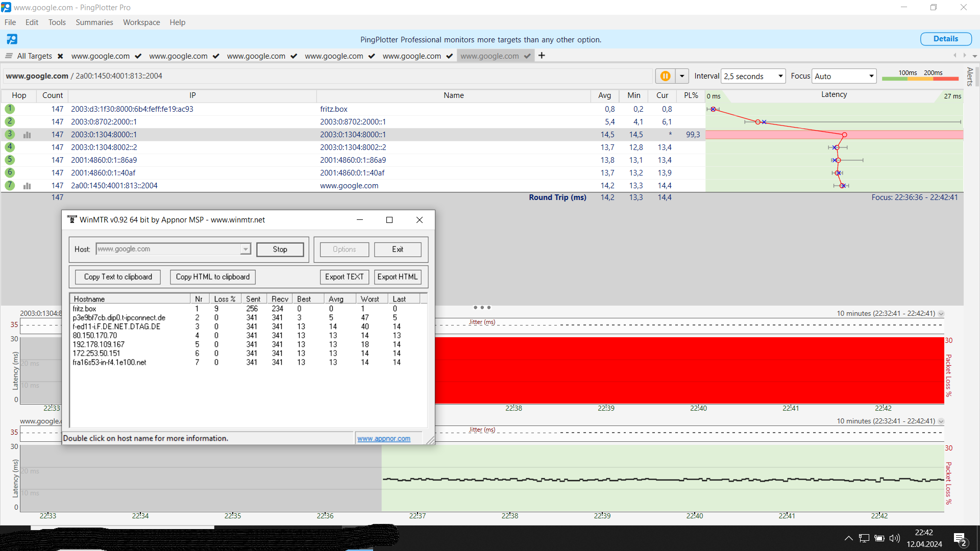
Task: Click the checkmark on the first www.google.com tab
Action: [x=138, y=56]
